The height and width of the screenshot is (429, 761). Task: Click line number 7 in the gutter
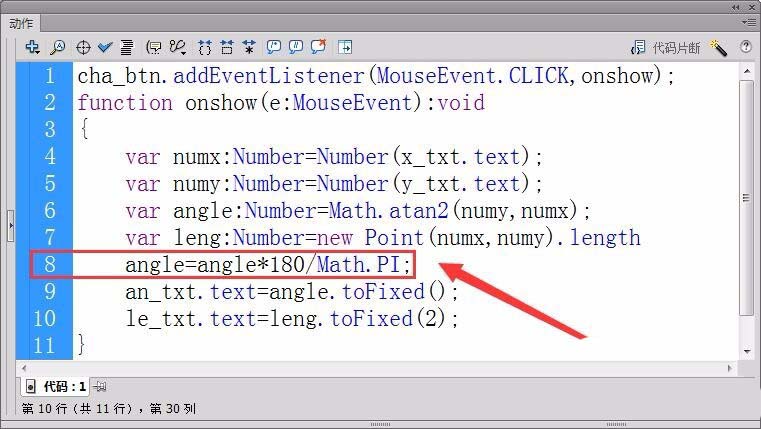(x=50, y=237)
